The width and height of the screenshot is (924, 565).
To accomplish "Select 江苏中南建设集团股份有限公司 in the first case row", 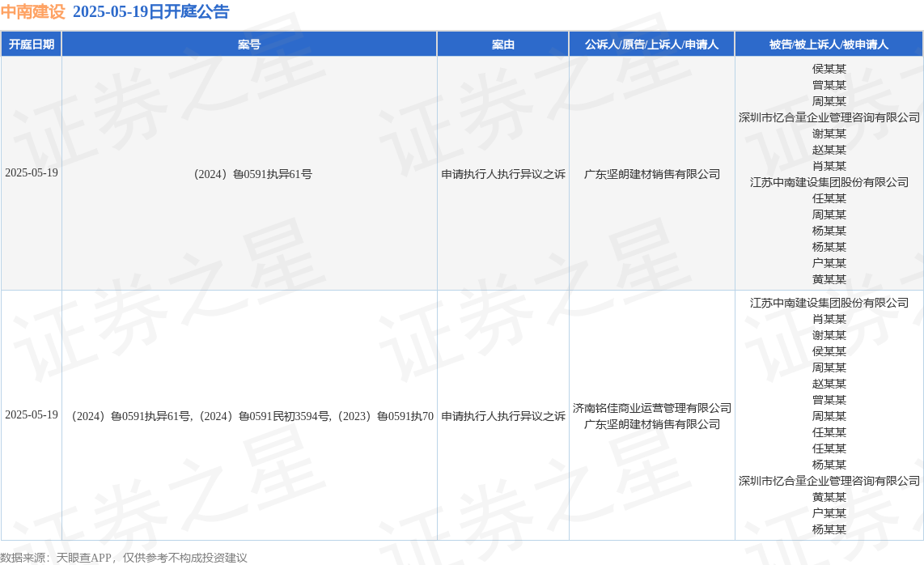I will [x=829, y=182].
